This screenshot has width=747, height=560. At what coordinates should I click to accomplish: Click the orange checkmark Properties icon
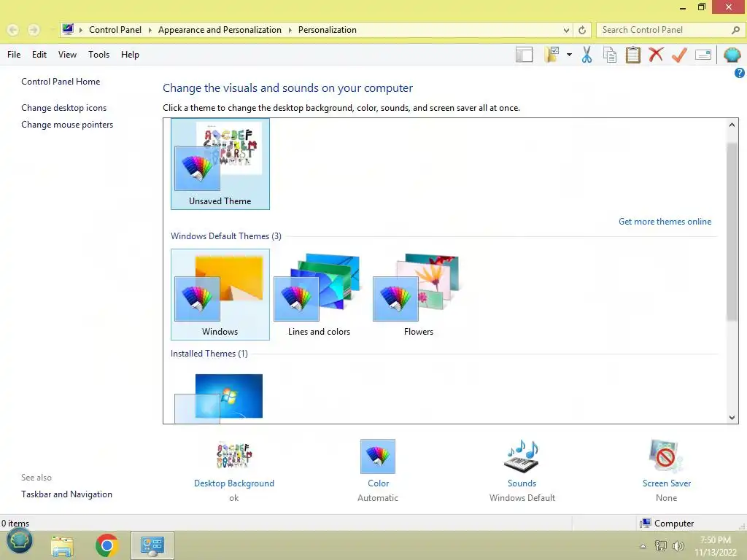coord(679,55)
